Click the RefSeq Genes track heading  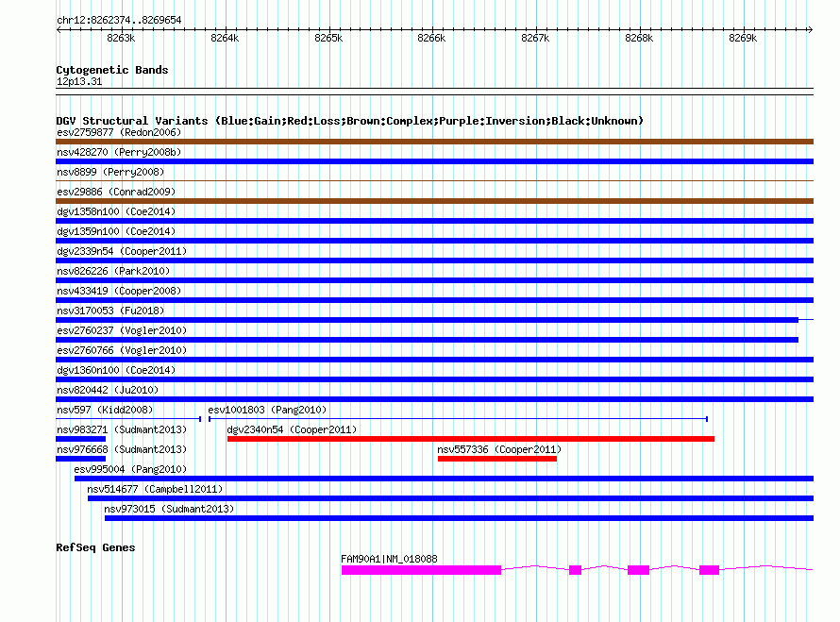coord(95,547)
